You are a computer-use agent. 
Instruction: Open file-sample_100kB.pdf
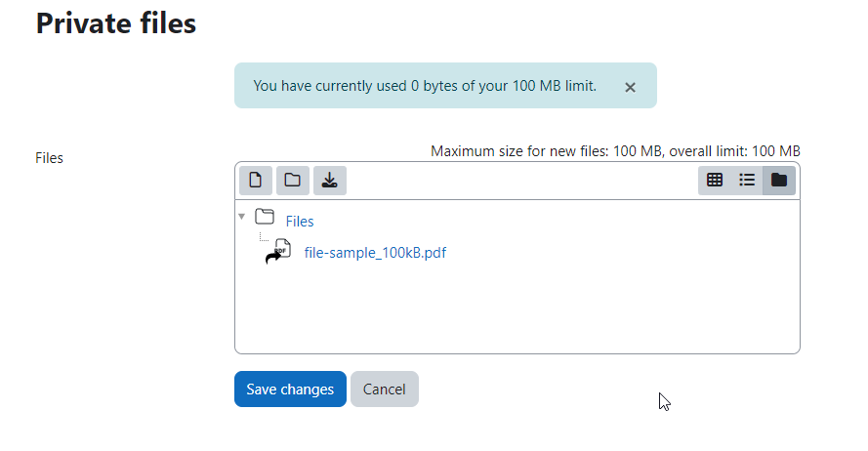tap(375, 253)
